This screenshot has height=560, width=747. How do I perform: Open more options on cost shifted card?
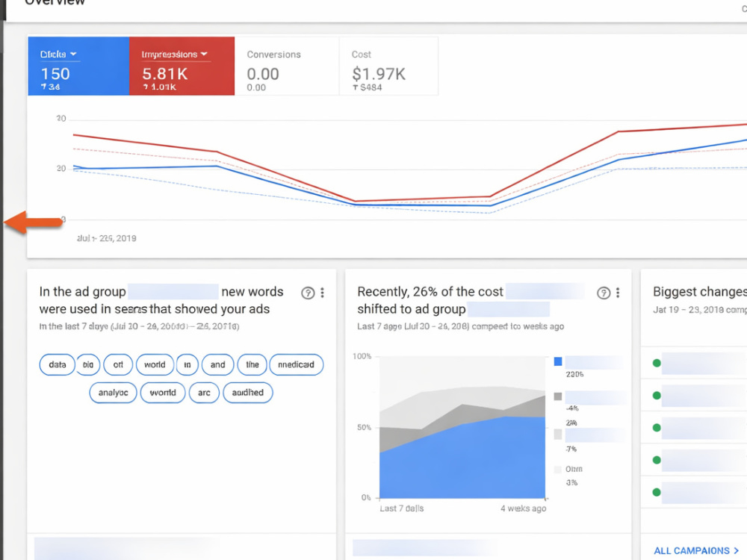(x=618, y=293)
